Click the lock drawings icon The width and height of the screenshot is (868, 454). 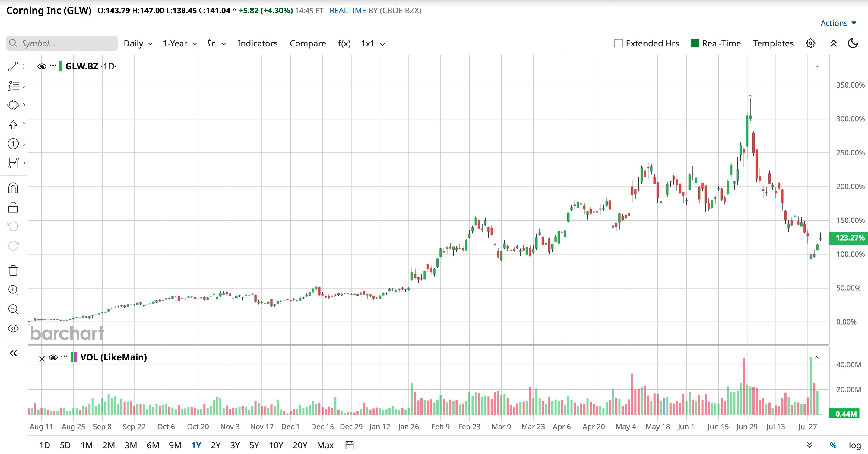(13, 207)
